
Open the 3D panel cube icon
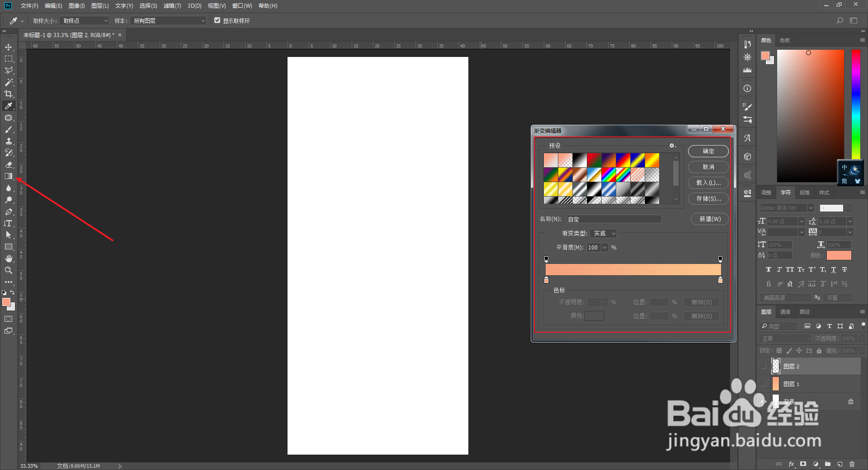click(x=747, y=156)
